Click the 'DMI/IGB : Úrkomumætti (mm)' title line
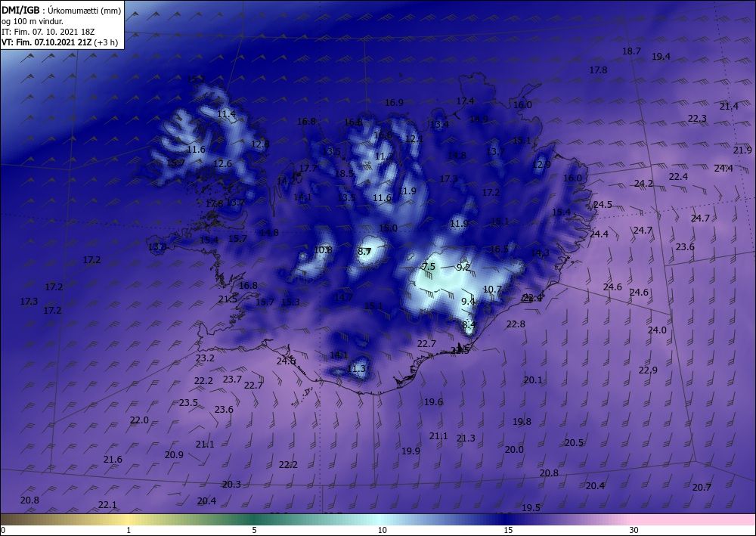This screenshot has width=756, height=536. 61,10
